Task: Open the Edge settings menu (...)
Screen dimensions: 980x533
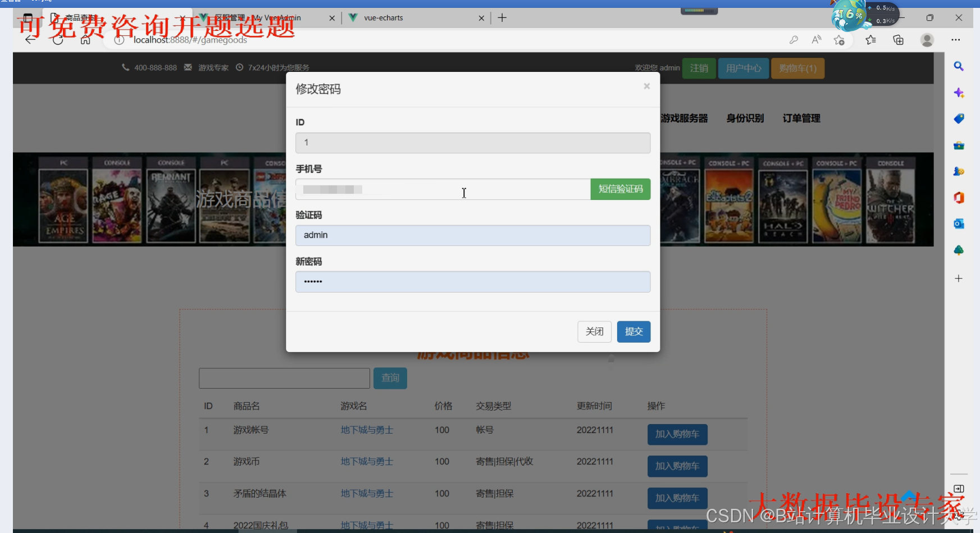Action: [956, 40]
